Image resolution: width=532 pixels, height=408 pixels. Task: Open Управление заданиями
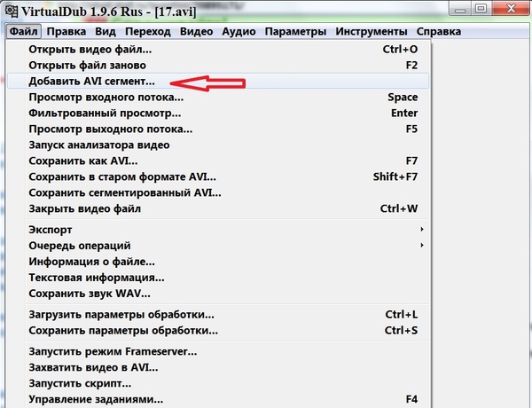[96, 399]
